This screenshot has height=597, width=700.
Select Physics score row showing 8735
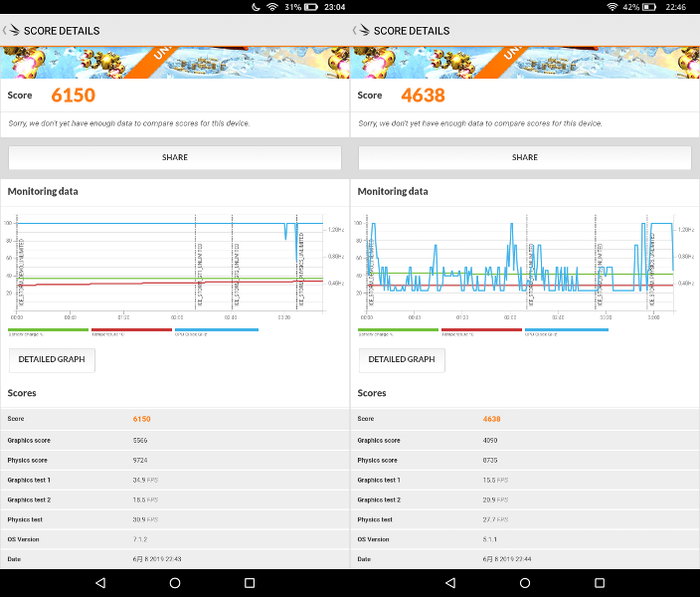pos(525,461)
